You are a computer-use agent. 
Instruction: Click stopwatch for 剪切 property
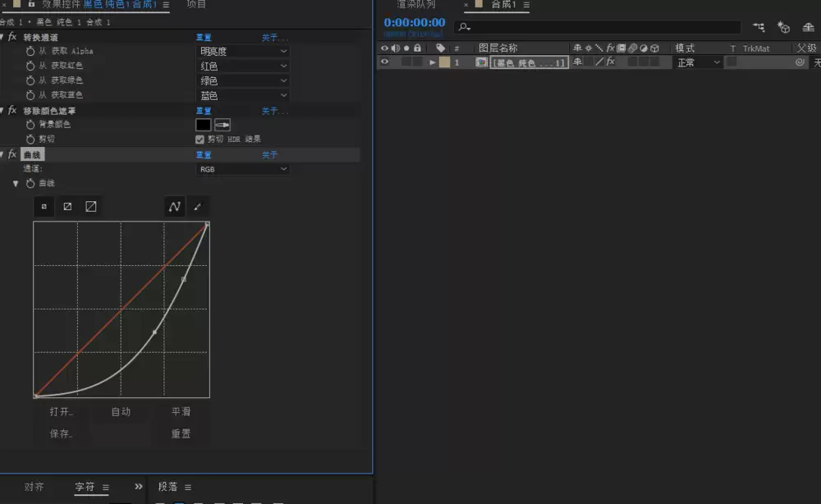coord(30,140)
